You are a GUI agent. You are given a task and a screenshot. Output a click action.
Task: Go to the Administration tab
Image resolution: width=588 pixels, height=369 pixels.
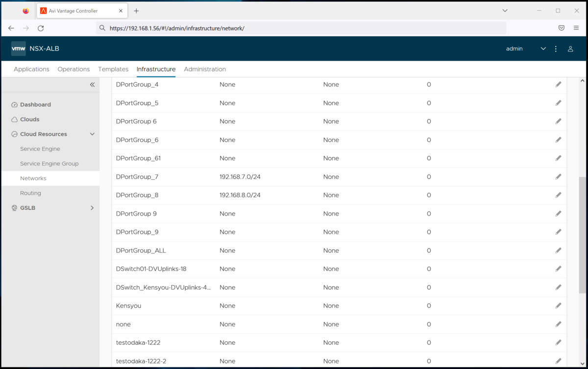205,69
